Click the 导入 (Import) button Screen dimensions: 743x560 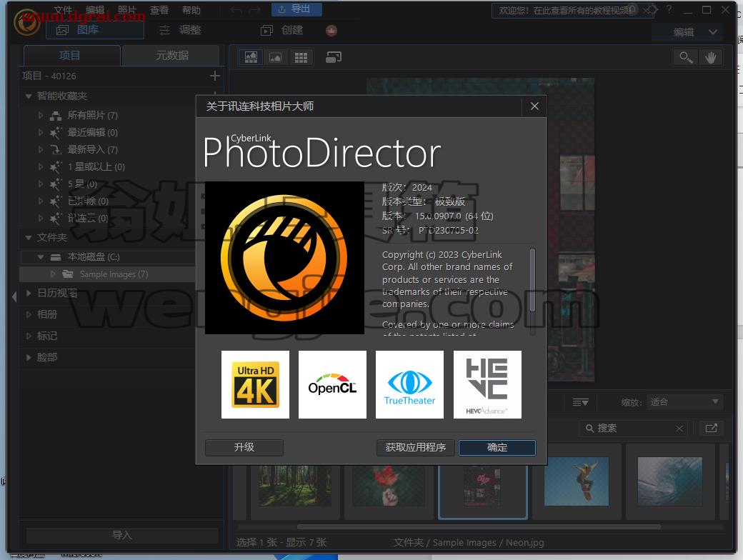[x=121, y=536]
